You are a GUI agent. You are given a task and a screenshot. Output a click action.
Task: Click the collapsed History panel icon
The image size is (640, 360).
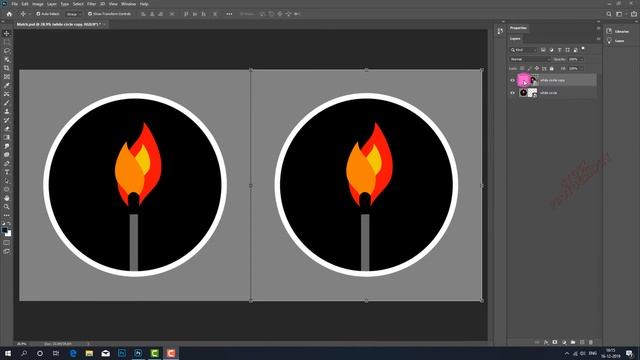tap(500, 31)
